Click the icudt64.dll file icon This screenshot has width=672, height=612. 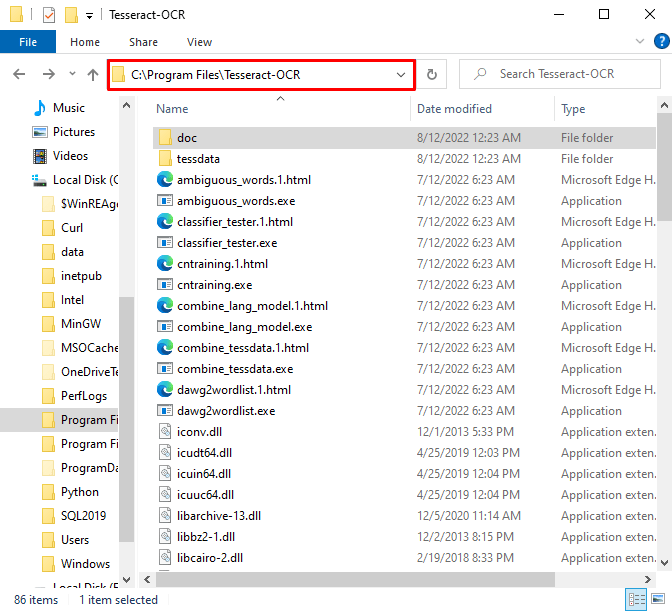(x=165, y=453)
